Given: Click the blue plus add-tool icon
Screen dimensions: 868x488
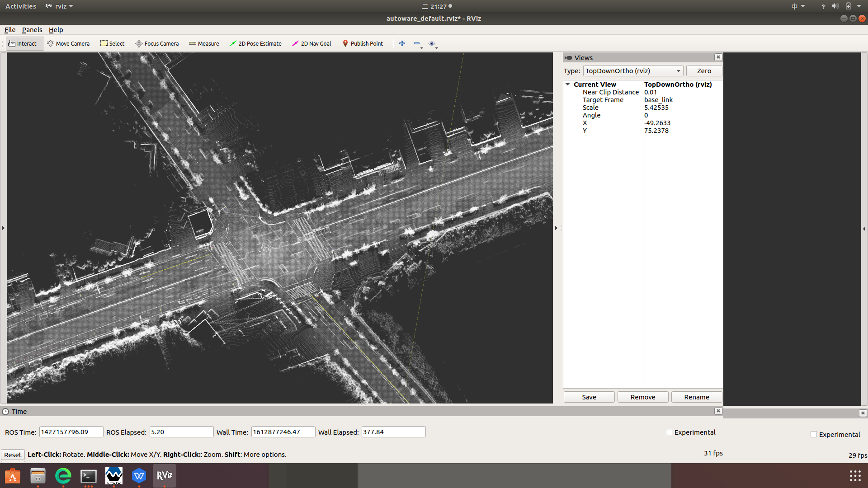Looking at the screenshot, I should pyautogui.click(x=402, y=44).
